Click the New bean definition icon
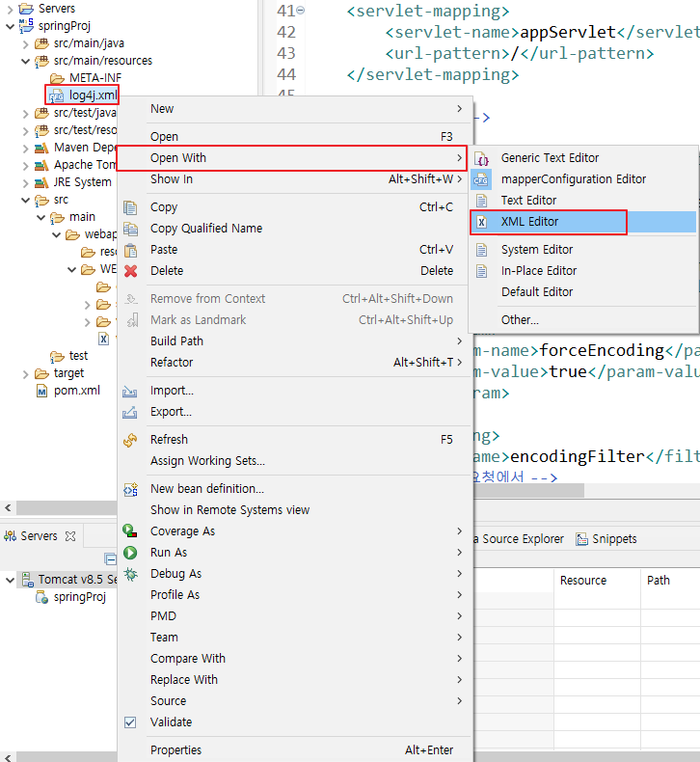Image resolution: width=700 pixels, height=762 pixels. (x=130, y=489)
